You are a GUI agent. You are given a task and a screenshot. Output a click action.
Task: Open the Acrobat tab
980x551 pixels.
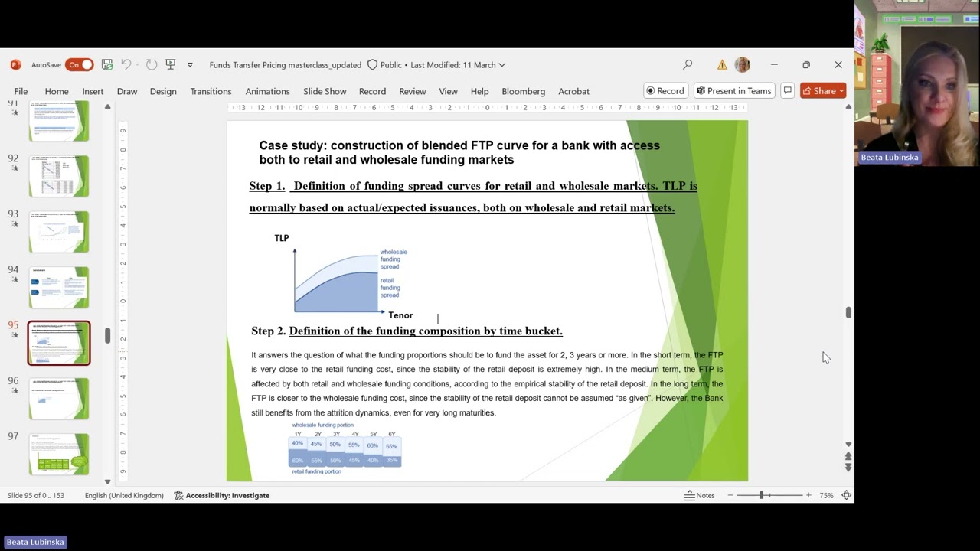click(x=573, y=91)
